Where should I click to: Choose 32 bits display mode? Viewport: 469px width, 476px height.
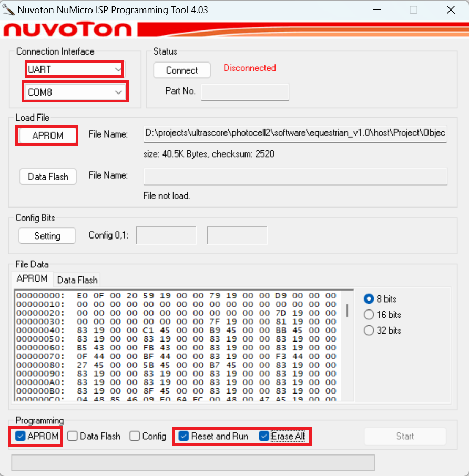click(x=369, y=330)
